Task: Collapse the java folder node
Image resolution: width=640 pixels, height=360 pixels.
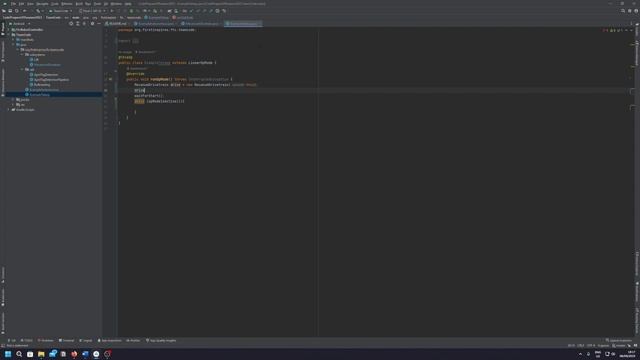Action: point(13,44)
